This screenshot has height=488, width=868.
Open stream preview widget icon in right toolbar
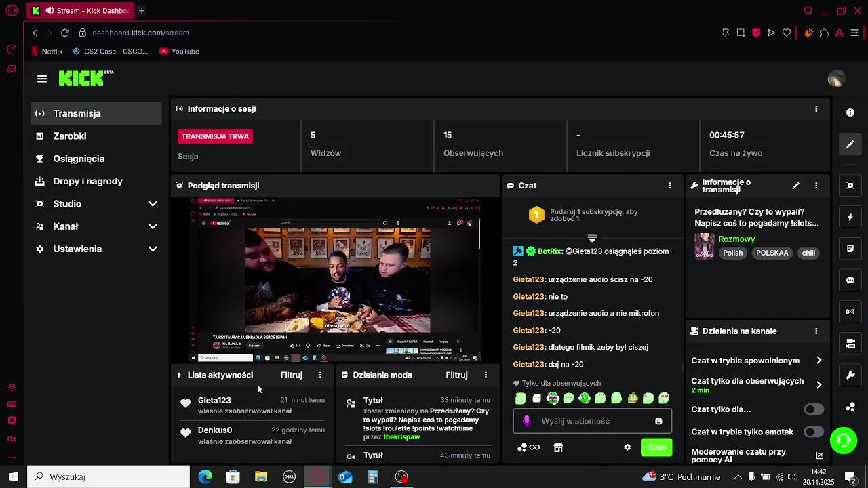coord(850,185)
